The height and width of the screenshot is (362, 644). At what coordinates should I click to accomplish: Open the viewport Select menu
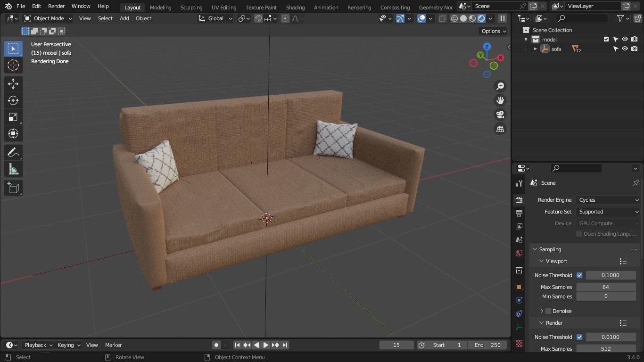[x=105, y=18]
